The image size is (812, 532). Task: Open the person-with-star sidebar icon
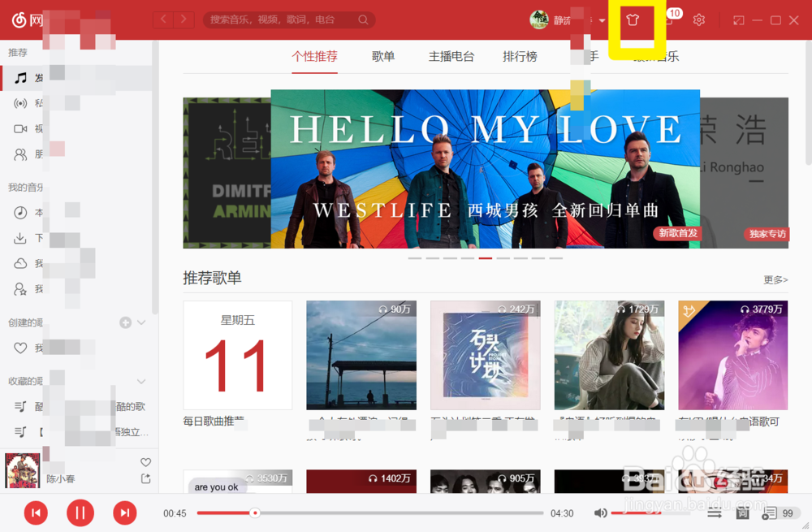click(20, 288)
